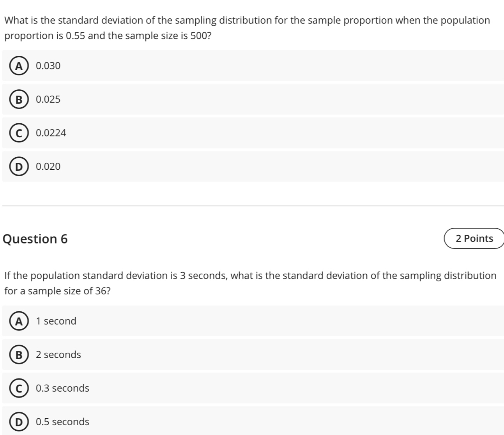504x435 pixels.
Task: Click the 0.0224 answer text
Action: (51, 133)
